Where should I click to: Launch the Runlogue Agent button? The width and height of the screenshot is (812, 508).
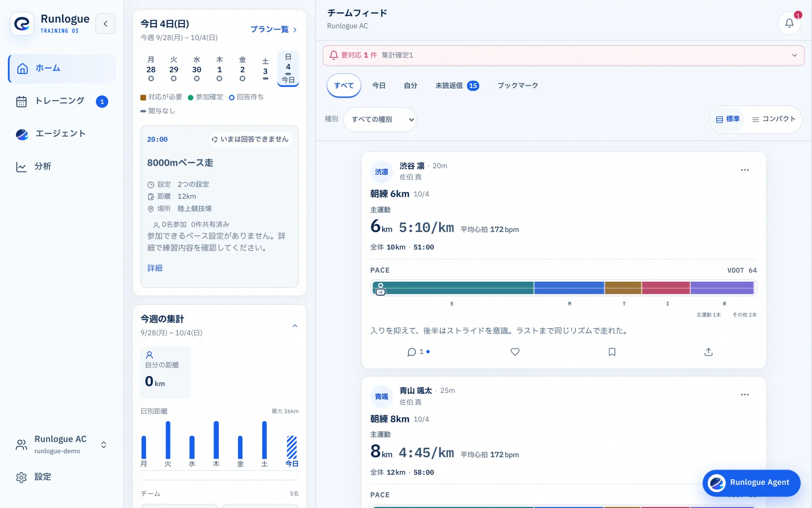click(752, 483)
